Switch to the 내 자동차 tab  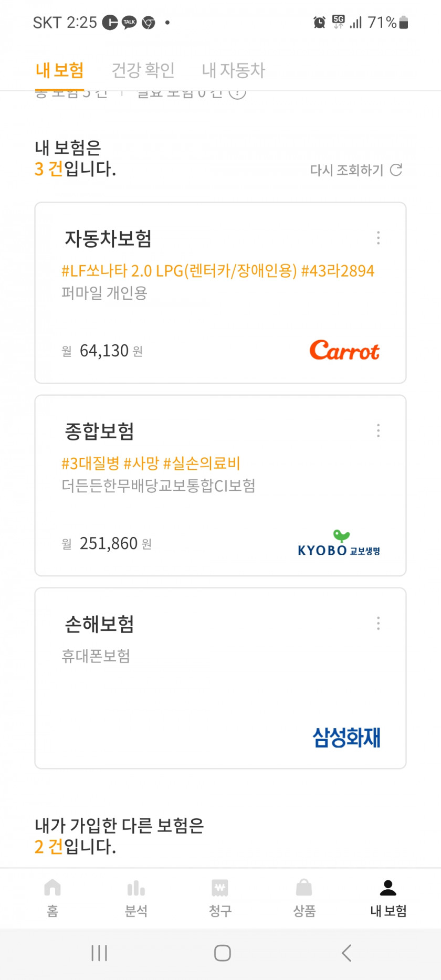[x=234, y=70]
